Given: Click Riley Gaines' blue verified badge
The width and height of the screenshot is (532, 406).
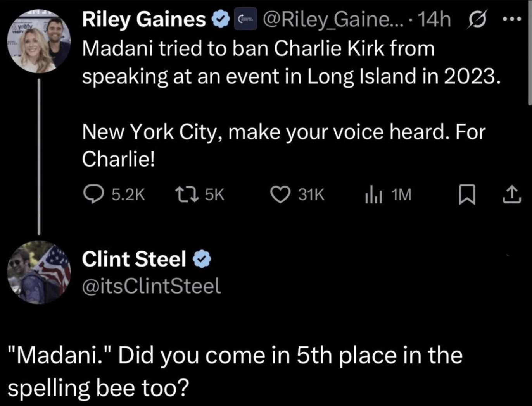Looking at the screenshot, I should click(221, 20).
